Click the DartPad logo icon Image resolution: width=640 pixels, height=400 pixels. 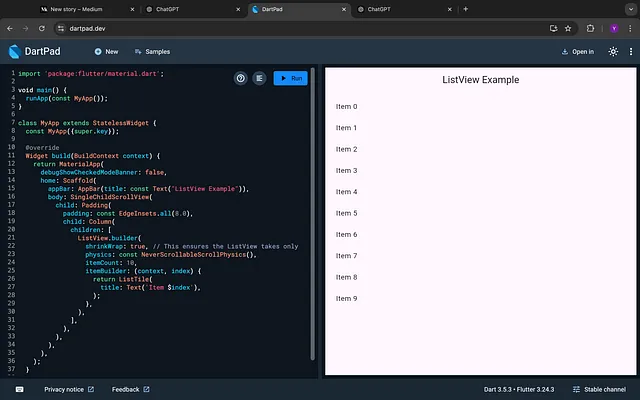pyautogui.click(x=15, y=51)
